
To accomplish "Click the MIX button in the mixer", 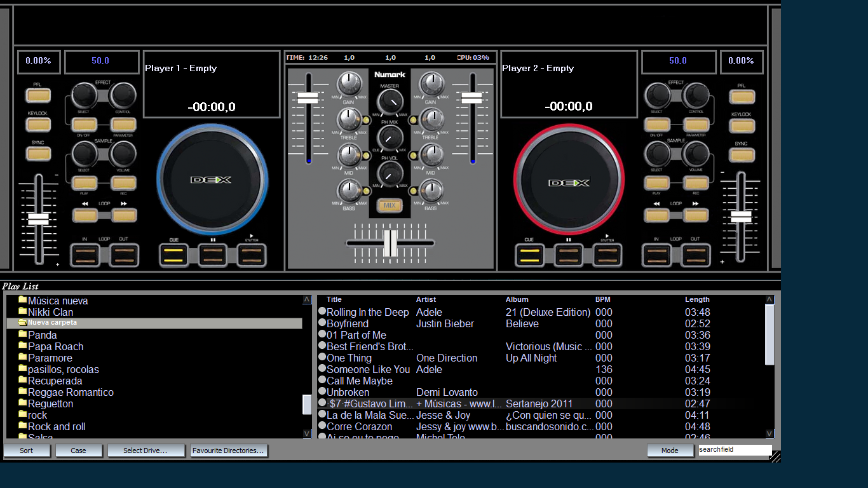I will click(x=391, y=205).
